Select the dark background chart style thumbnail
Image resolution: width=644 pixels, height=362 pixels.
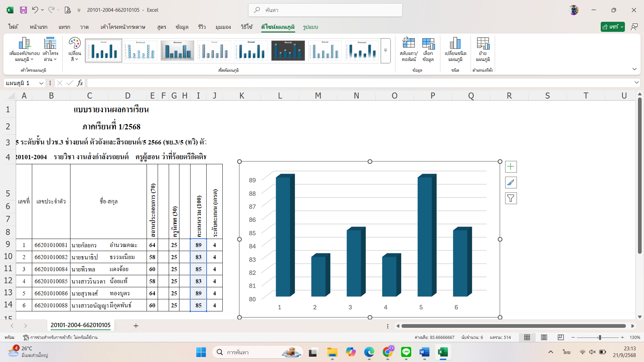[x=288, y=51]
